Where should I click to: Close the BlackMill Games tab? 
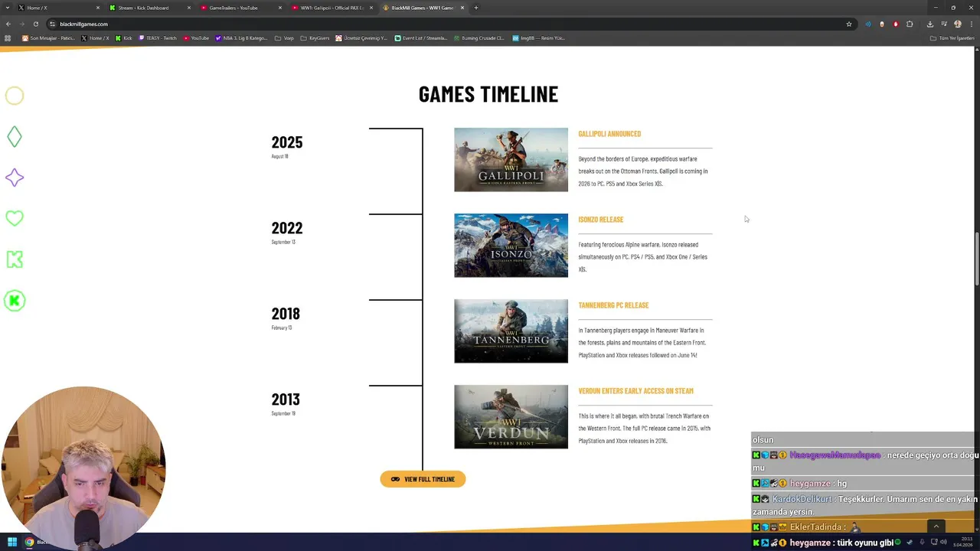(462, 8)
